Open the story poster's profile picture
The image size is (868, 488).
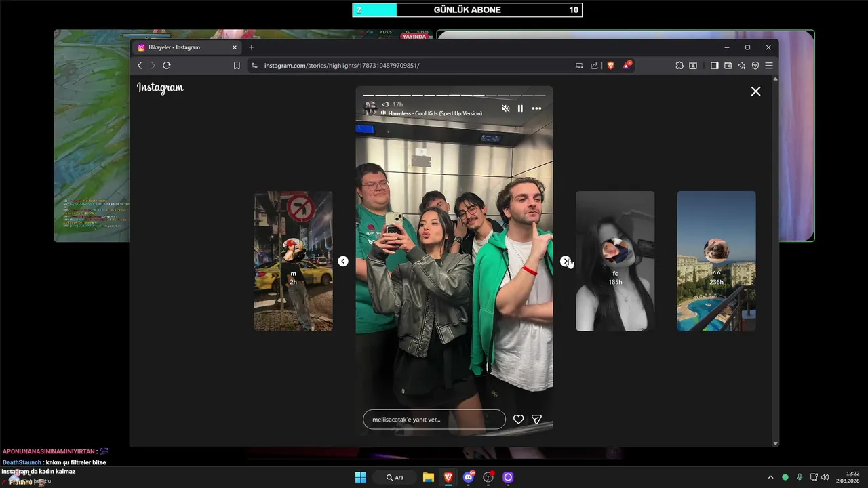(370, 108)
